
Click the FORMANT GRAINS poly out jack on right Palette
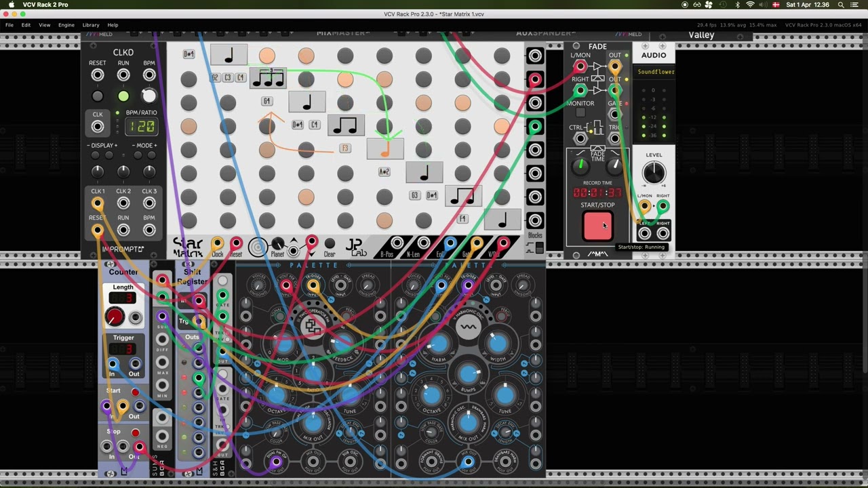click(x=431, y=461)
